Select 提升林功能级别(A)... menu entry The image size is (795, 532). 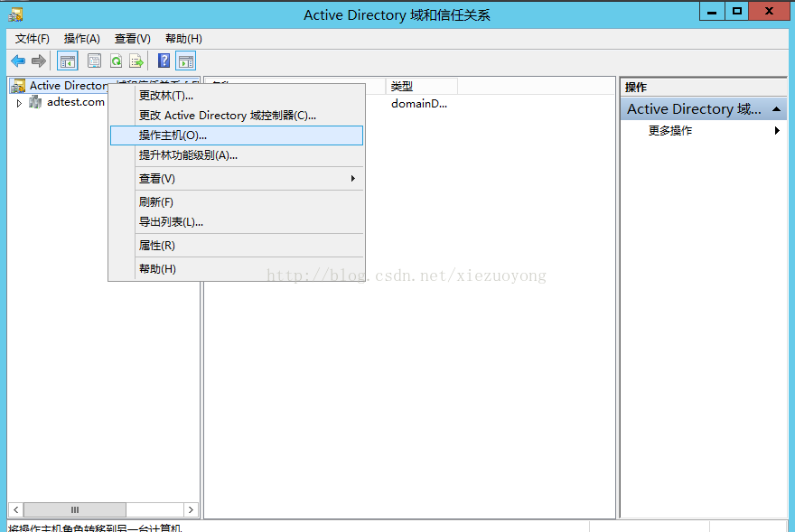click(237, 155)
